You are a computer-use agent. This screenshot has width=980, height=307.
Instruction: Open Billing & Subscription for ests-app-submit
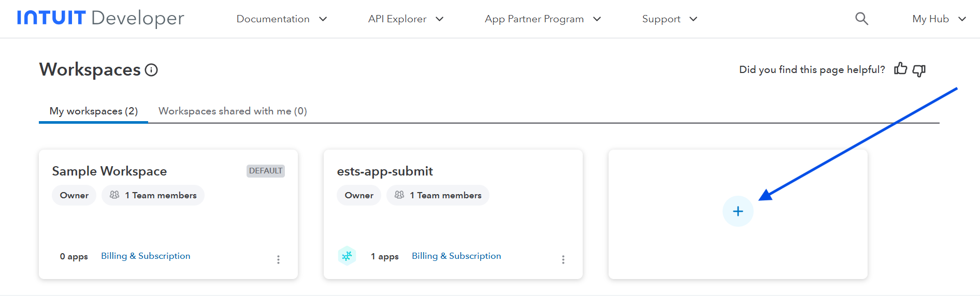click(x=456, y=256)
